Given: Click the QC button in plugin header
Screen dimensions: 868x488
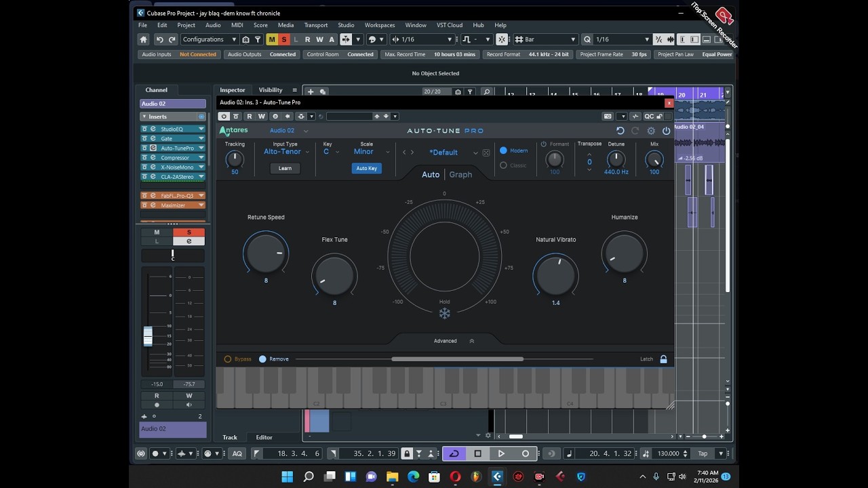Looking at the screenshot, I should point(649,116).
